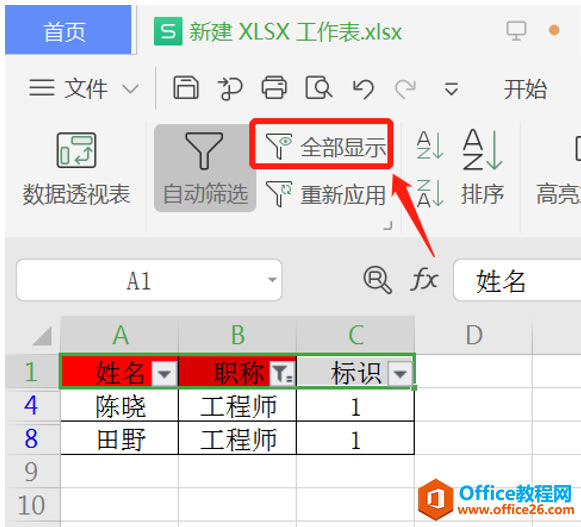Click the cell containing 陈晓
The width and height of the screenshot is (581, 527).
point(119,405)
